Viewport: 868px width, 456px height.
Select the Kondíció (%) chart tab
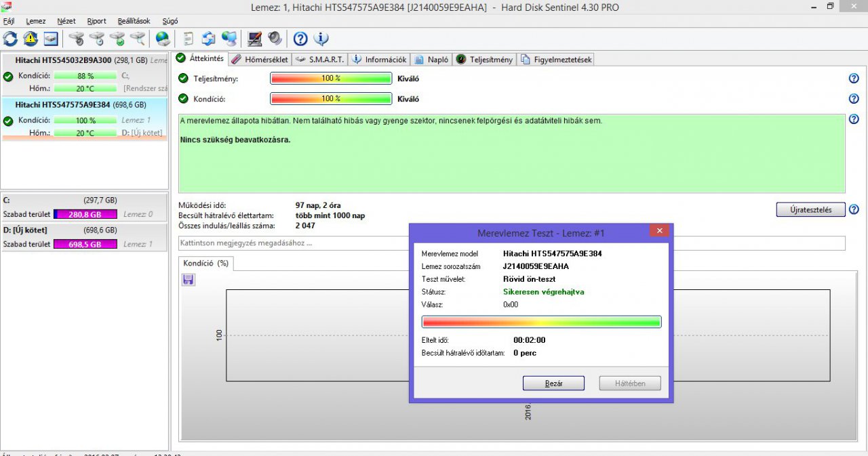(205, 263)
